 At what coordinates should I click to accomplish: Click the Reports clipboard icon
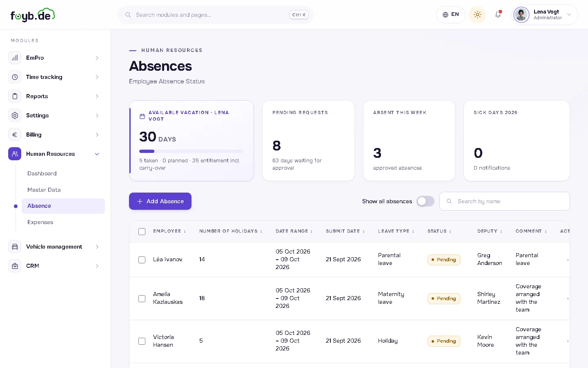click(15, 96)
